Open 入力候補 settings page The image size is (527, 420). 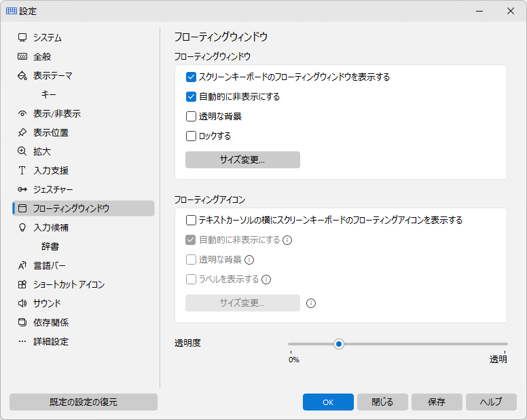[84, 227]
